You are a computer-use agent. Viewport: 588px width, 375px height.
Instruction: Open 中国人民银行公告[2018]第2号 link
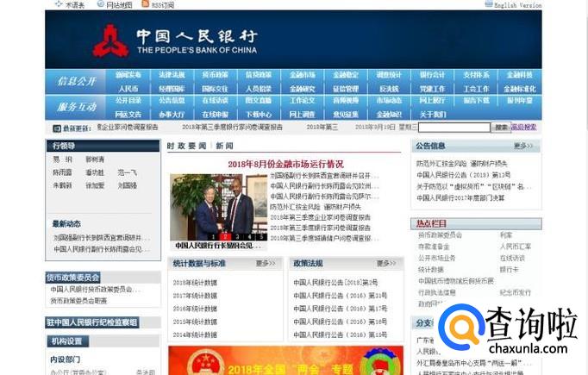click(335, 283)
